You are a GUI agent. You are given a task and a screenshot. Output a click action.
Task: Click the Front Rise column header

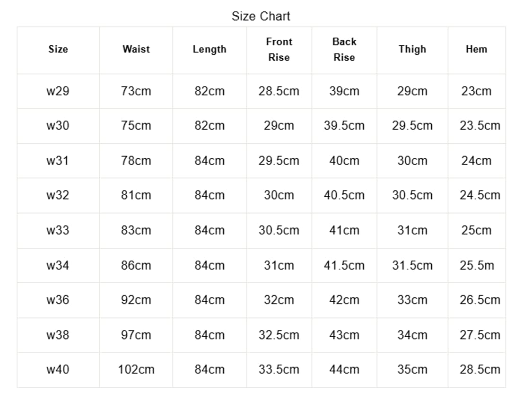(279, 49)
